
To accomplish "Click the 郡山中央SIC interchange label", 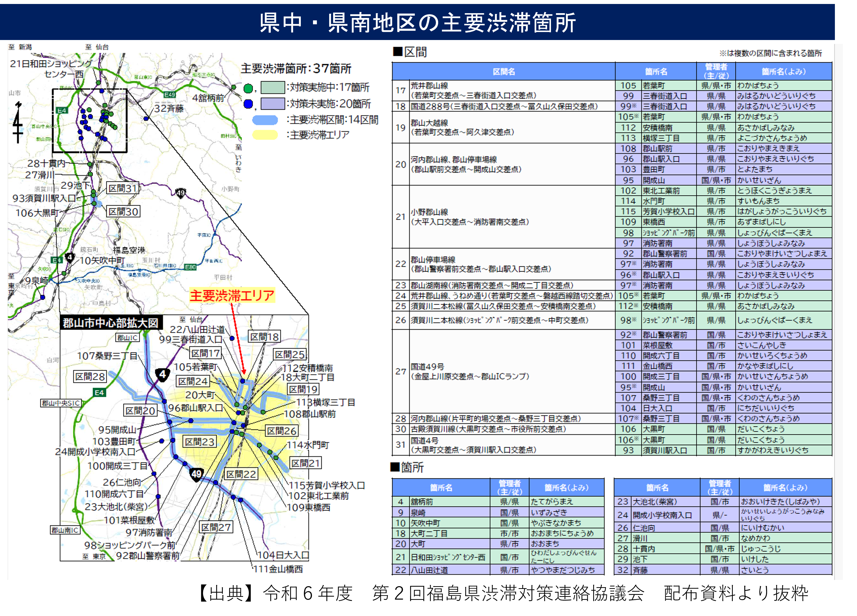I will (61, 403).
